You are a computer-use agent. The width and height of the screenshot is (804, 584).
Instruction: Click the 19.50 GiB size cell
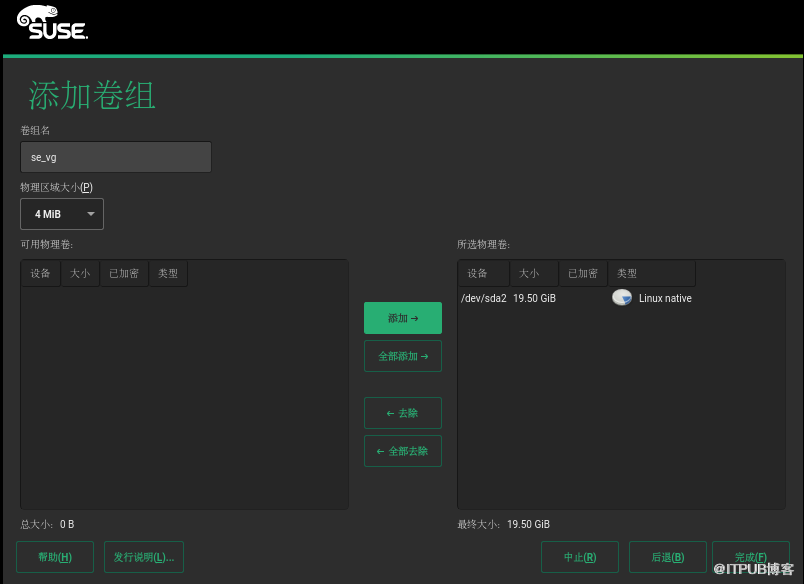(x=534, y=298)
